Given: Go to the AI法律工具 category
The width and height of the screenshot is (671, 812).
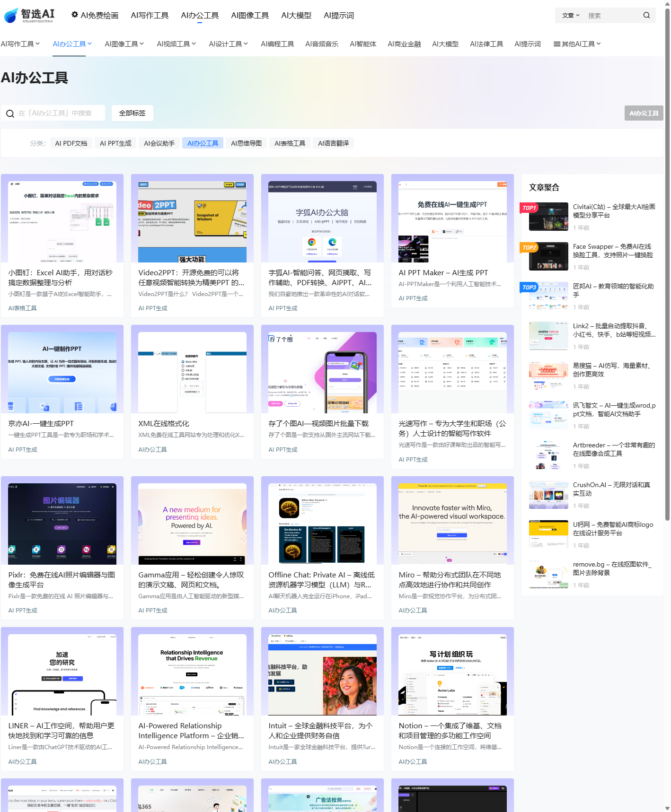Looking at the screenshot, I should 486,44.
